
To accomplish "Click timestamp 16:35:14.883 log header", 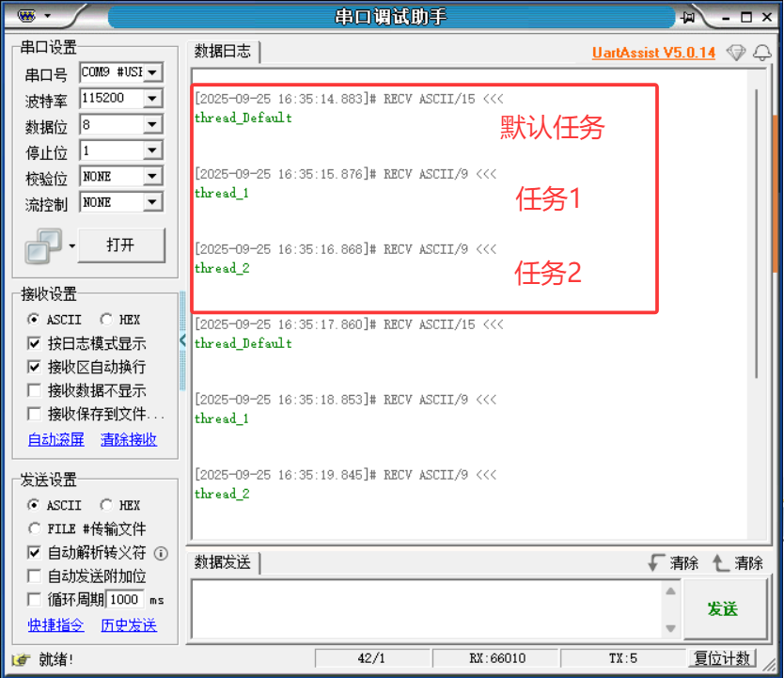I will pyautogui.click(x=349, y=99).
